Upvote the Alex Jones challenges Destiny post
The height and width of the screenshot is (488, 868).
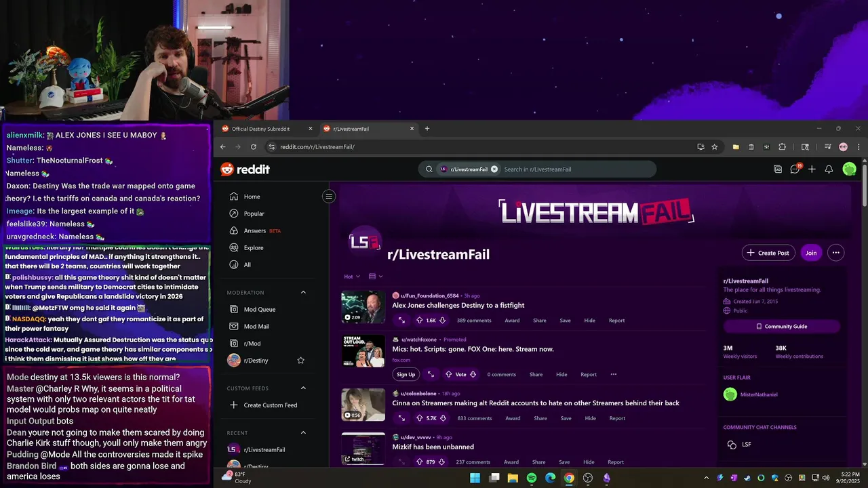point(419,321)
